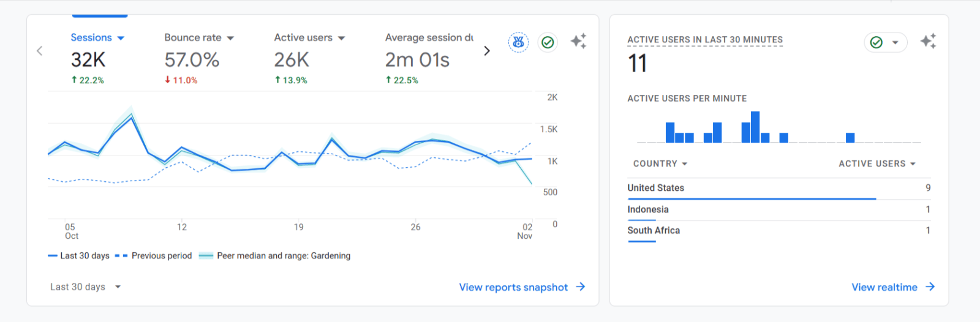Open View reports snapshot link
Image resolution: width=980 pixels, height=322 pixels.
tap(513, 287)
